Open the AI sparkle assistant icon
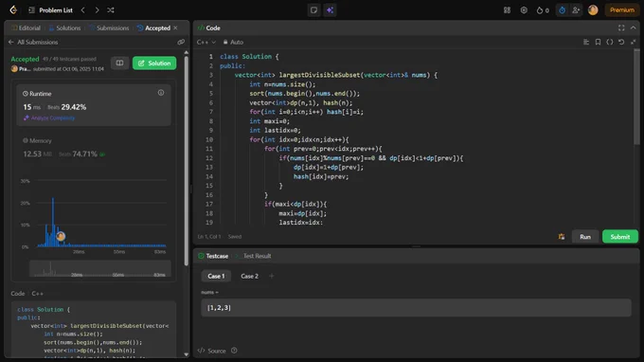Screen dimensions: 644x362 pyautogui.click(x=330, y=9)
